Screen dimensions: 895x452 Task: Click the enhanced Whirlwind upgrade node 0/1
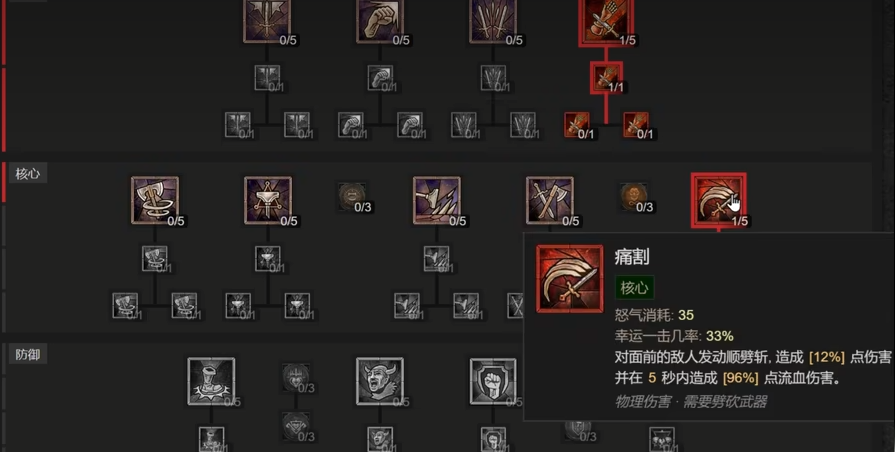pos(155,259)
